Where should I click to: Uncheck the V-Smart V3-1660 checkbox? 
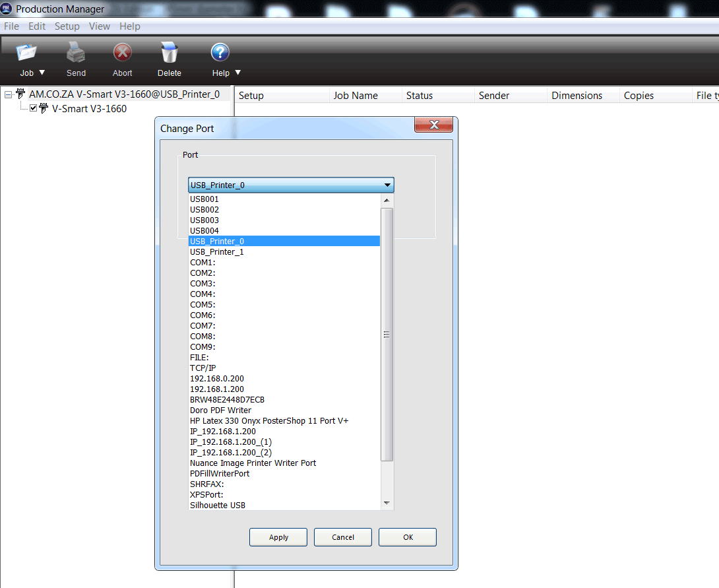pyautogui.click(x=34, y=108)
